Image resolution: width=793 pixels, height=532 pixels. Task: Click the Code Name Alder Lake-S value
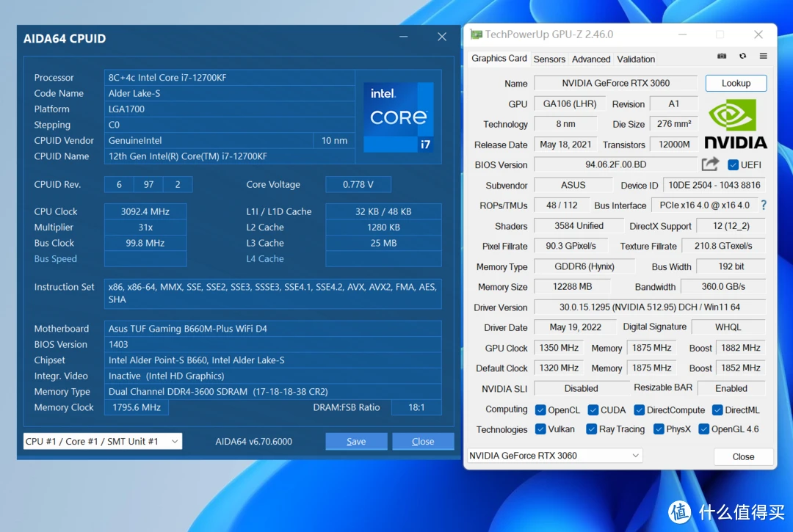tap(229, 93)
